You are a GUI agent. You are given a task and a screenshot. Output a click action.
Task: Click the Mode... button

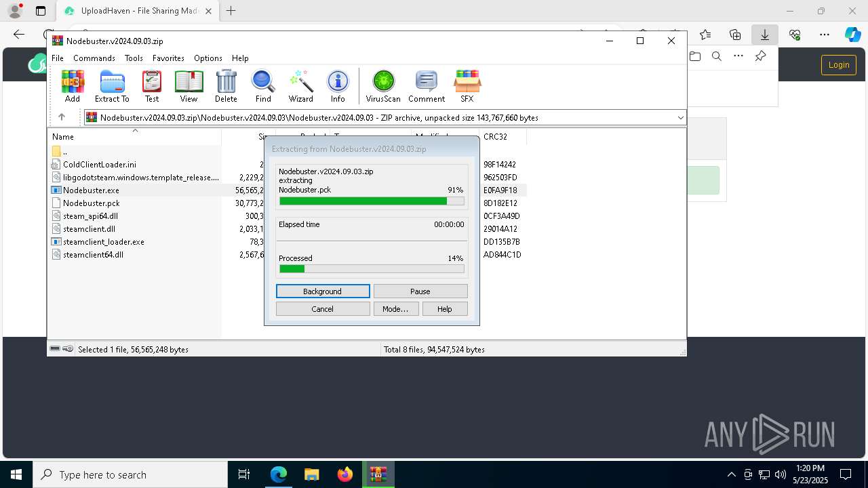(x=395, y=309)
